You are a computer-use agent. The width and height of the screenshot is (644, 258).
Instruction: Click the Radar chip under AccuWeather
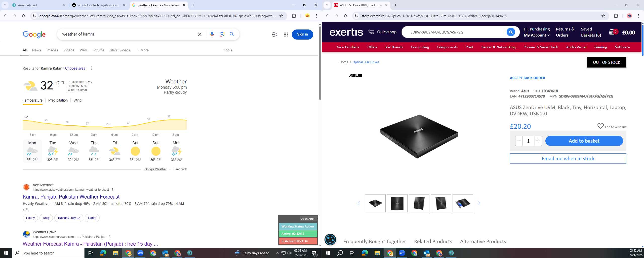[x=92, y=218]
